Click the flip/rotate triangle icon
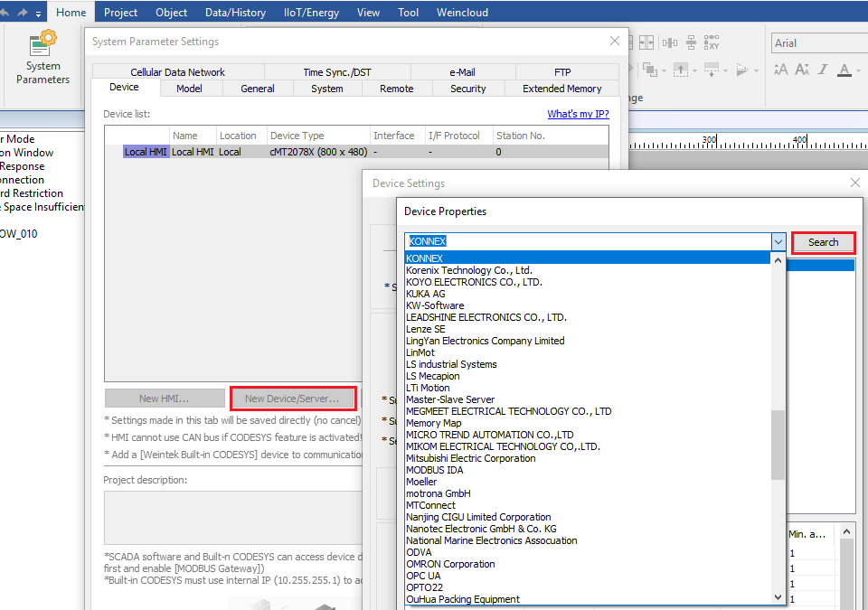The width and height of the screenshot is (868, 610). [742, 70]
